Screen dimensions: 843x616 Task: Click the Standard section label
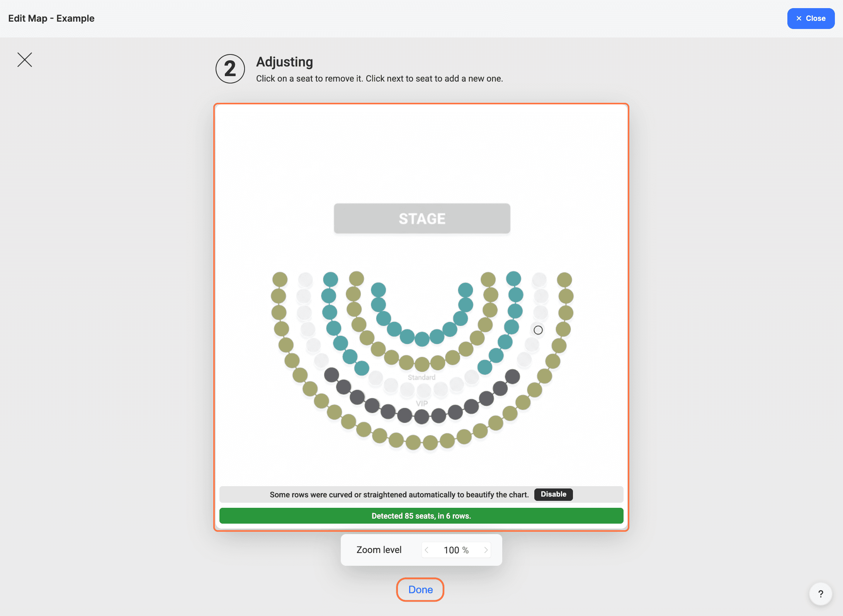point(421,377)
